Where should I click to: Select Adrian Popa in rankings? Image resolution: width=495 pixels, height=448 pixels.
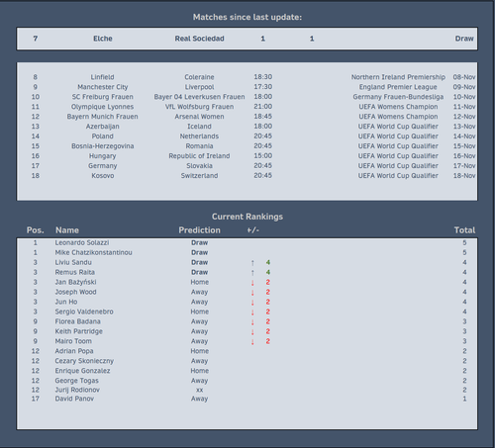pos(74,351)
